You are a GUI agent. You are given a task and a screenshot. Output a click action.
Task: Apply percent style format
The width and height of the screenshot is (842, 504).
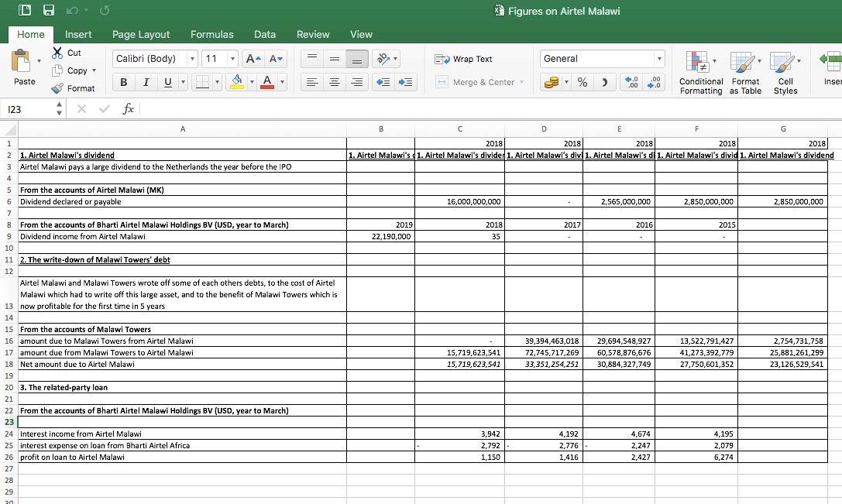tap(582, 82)
